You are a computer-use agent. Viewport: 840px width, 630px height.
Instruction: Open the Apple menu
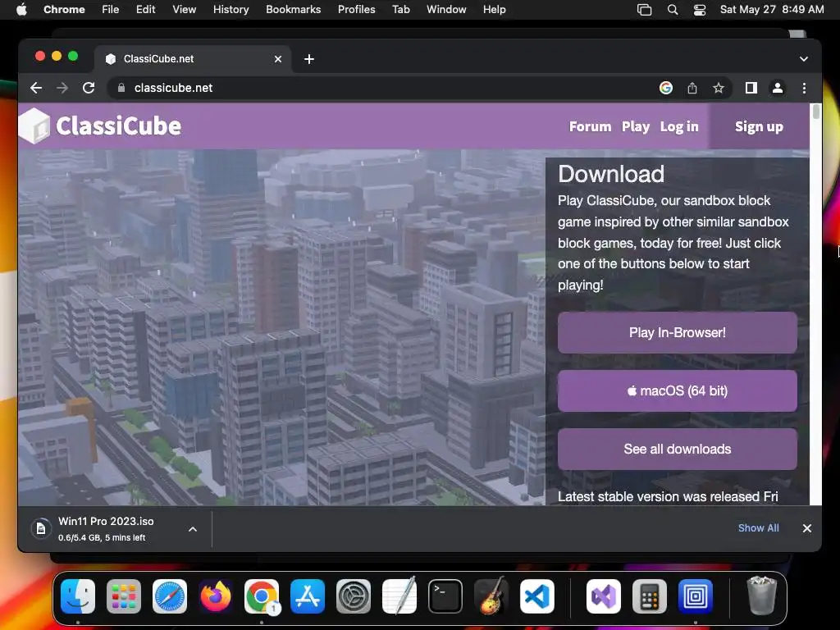(x=21, y=10)
